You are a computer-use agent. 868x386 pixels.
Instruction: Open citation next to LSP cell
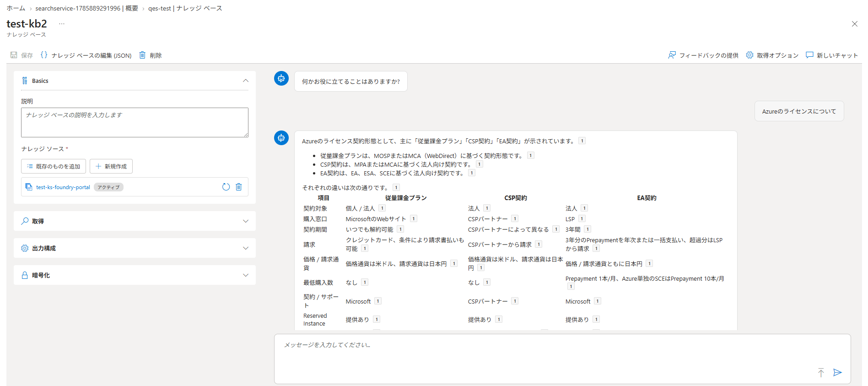(582, 219)
